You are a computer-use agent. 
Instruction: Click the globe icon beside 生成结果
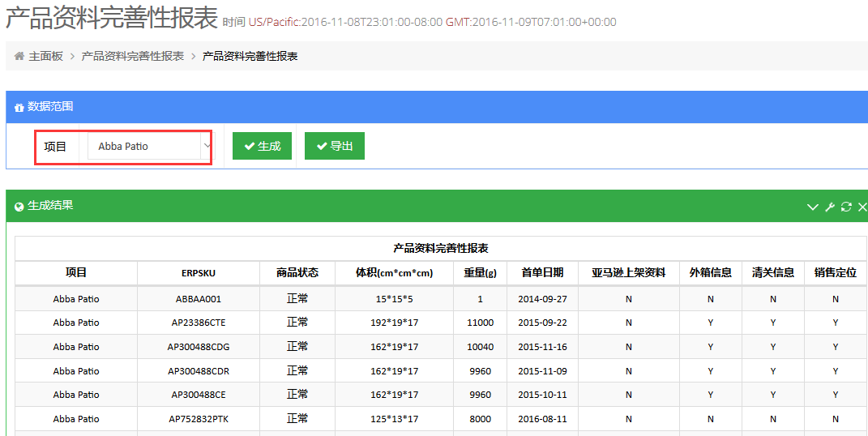click(19, 207)
